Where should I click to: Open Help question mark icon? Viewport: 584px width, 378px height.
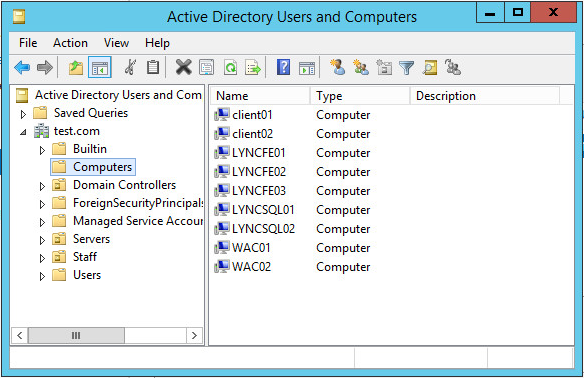283,67
